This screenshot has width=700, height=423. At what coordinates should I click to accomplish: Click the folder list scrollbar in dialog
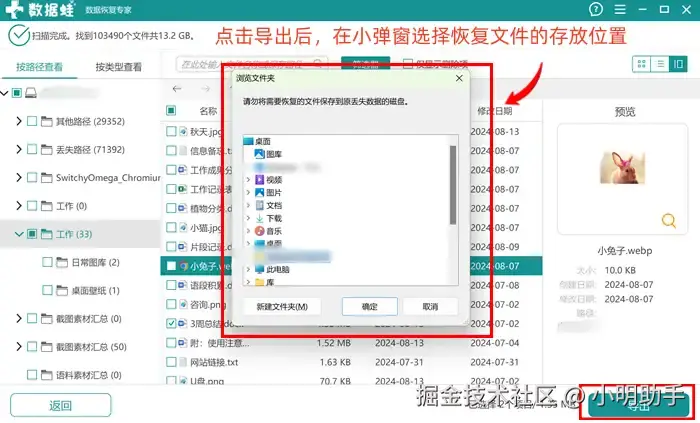point(453,185)
